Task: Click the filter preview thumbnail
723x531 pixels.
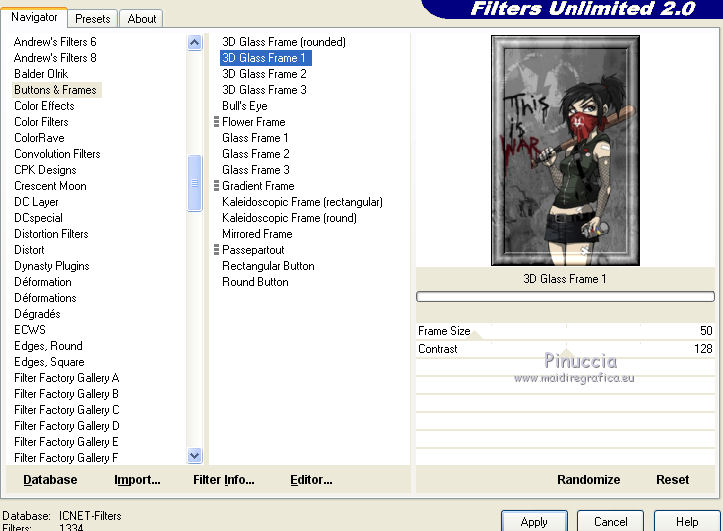Action: point(565,150)
